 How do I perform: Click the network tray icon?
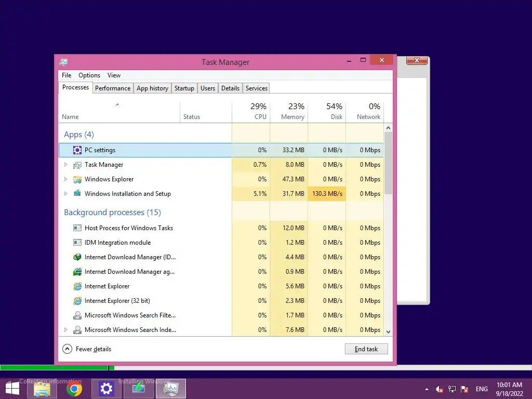click(452, 389)
